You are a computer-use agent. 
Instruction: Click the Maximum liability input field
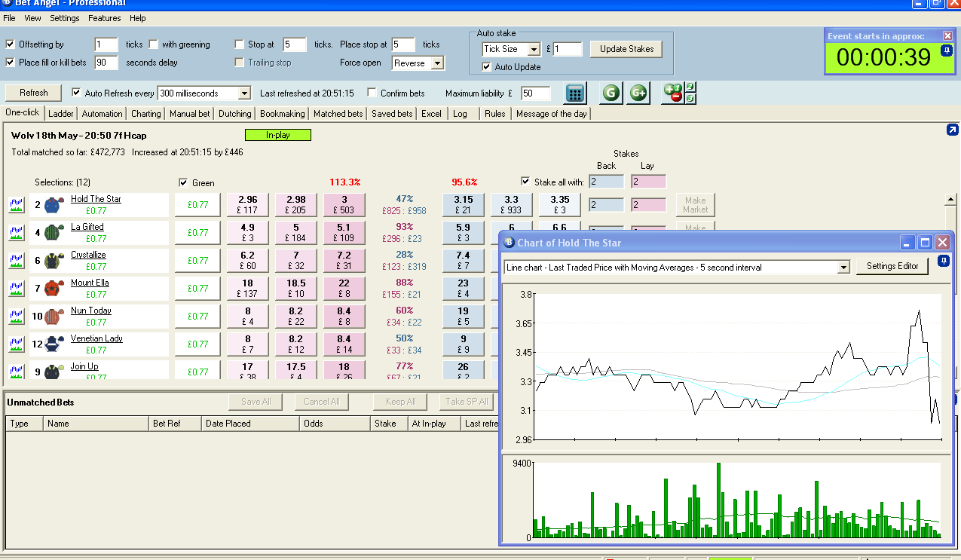coord(536,93)
